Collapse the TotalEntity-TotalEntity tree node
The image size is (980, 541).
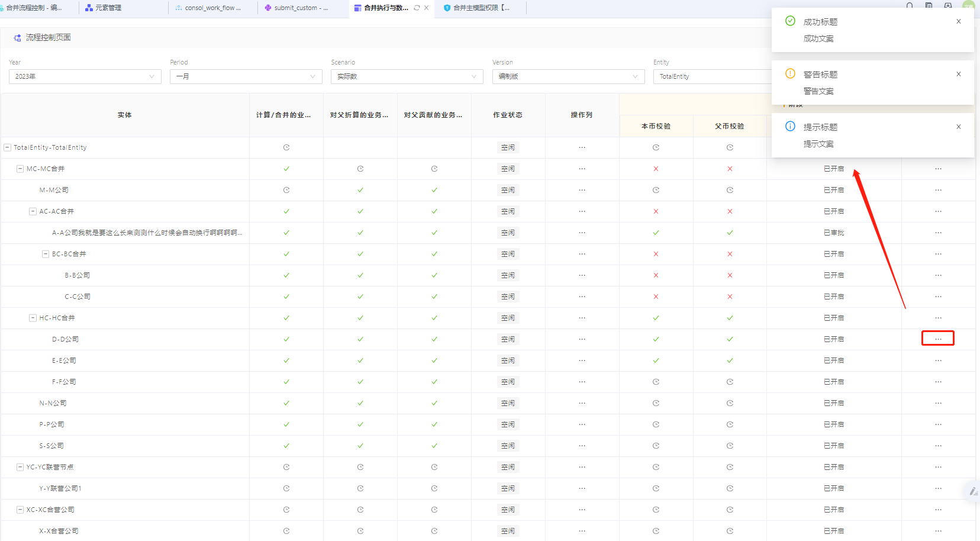8,147
